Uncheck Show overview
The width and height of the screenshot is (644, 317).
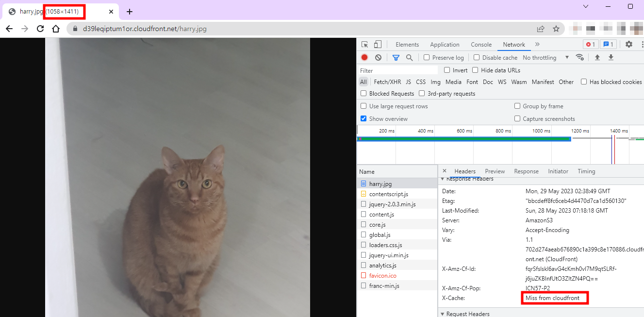(363, 118)
